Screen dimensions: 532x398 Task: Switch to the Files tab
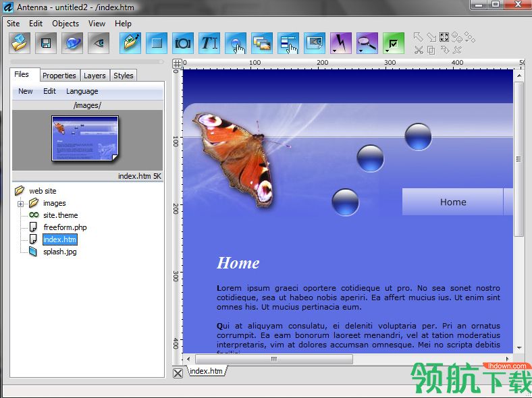pos(22,74)
